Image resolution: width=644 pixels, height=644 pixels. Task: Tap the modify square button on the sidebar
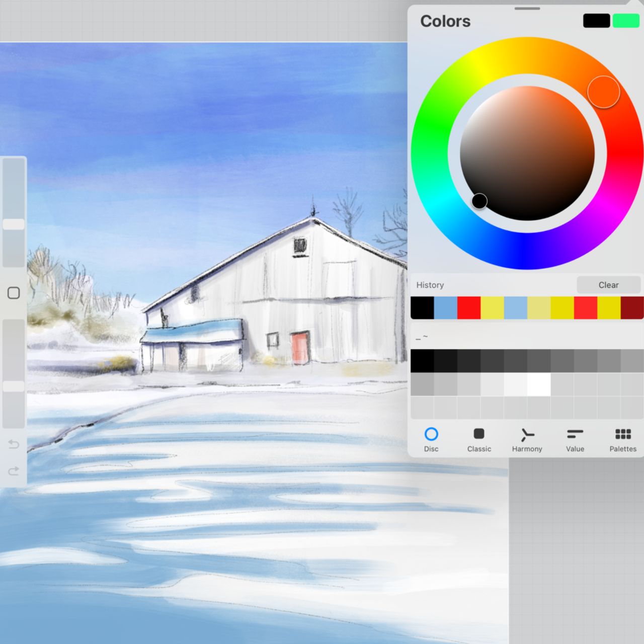(13, 292)
